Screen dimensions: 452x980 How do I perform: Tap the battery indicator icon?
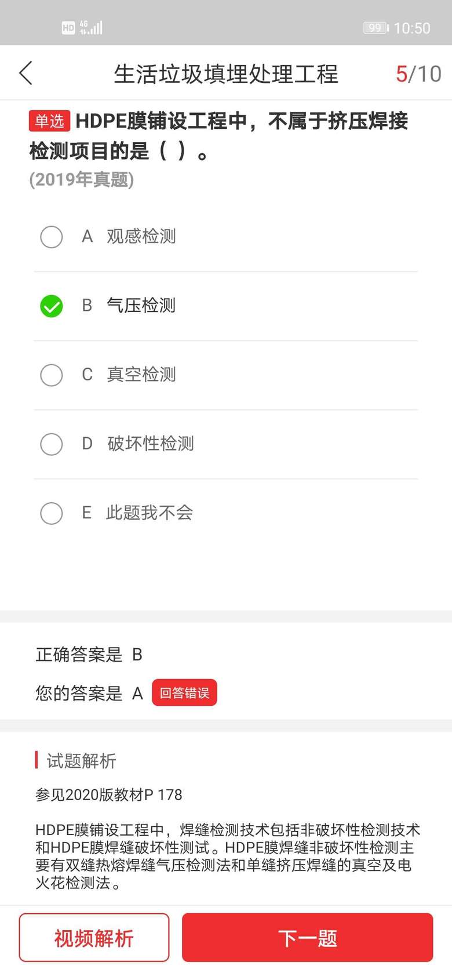click(376, 28)
